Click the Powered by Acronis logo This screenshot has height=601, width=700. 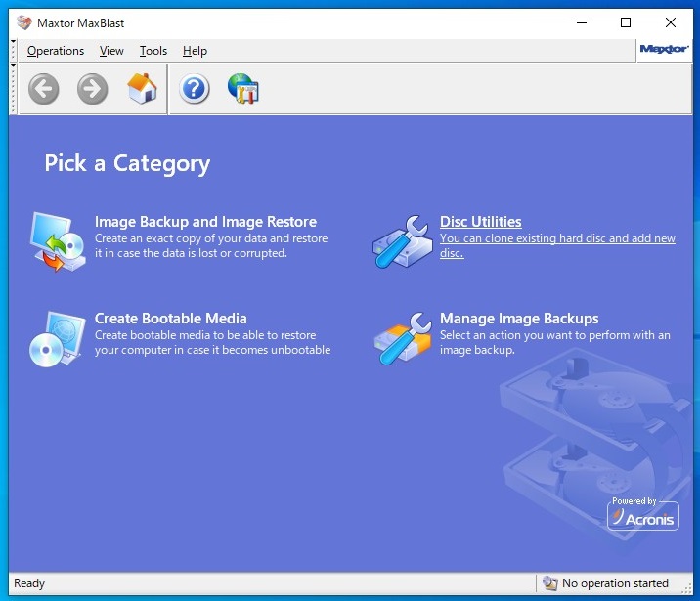click(x=643, y=514)
